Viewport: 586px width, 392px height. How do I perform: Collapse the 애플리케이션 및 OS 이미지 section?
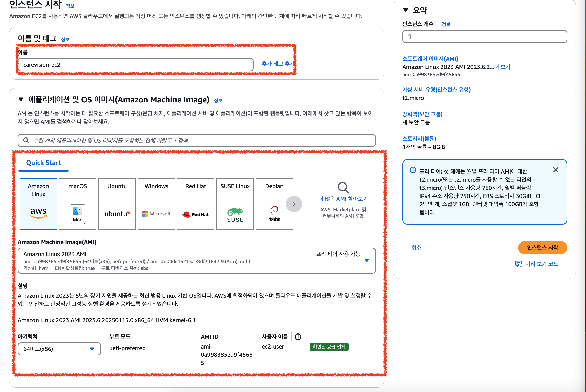click(21, 99)
